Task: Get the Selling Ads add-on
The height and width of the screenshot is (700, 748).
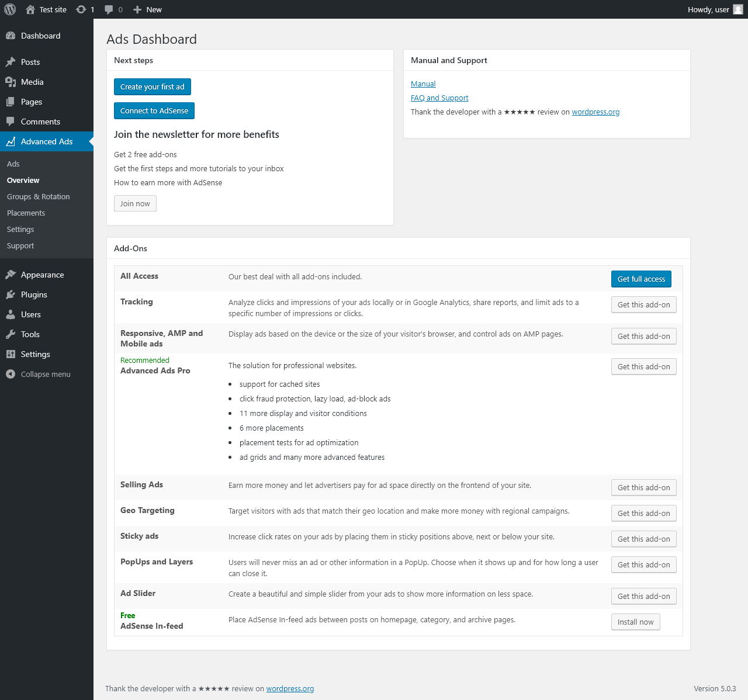Action: 644,487
